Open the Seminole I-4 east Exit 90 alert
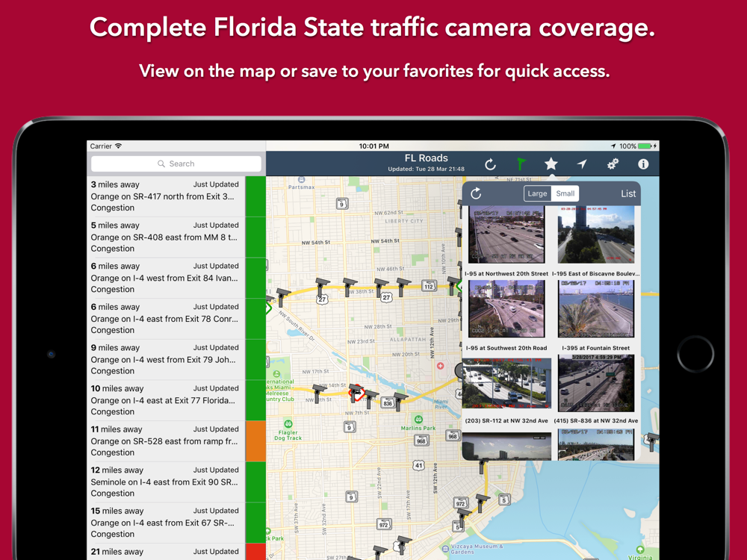 167,482
